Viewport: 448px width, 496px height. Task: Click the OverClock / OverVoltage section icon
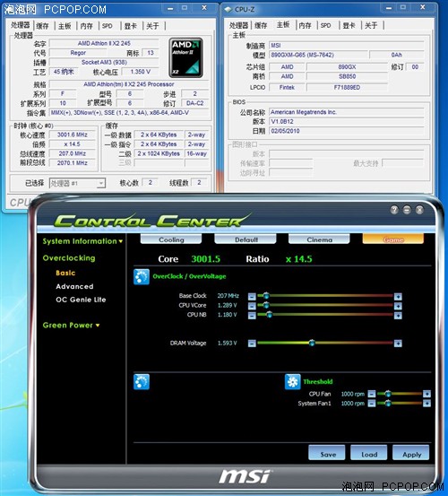pyautogui.click(x=142, y=277)
